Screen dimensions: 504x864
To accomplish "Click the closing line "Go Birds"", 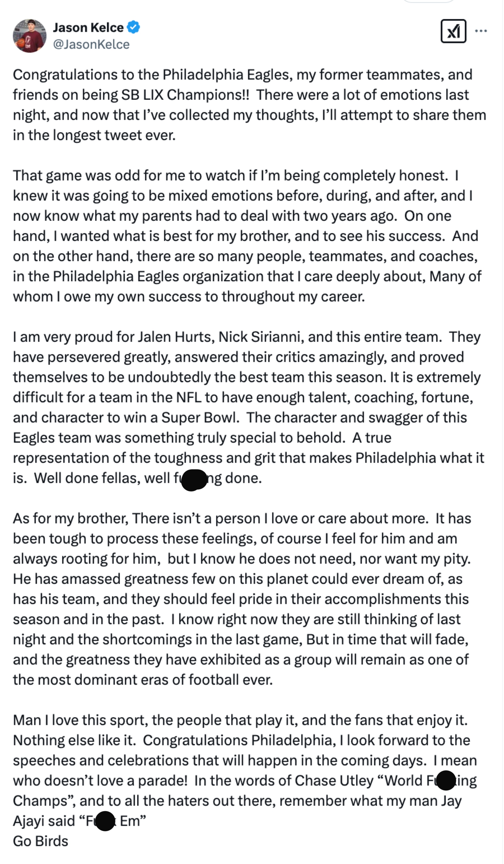I will [x=40, y=841].
